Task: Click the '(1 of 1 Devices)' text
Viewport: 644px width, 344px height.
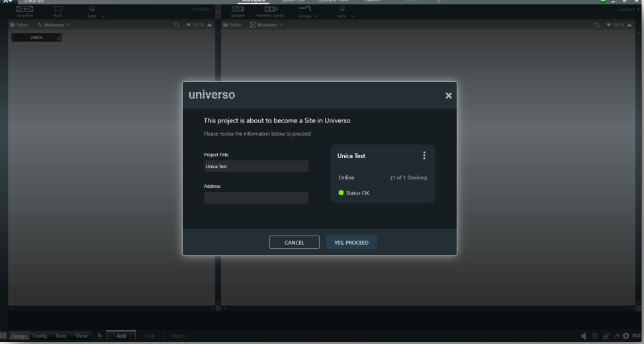Action: (x=408, y=178)
